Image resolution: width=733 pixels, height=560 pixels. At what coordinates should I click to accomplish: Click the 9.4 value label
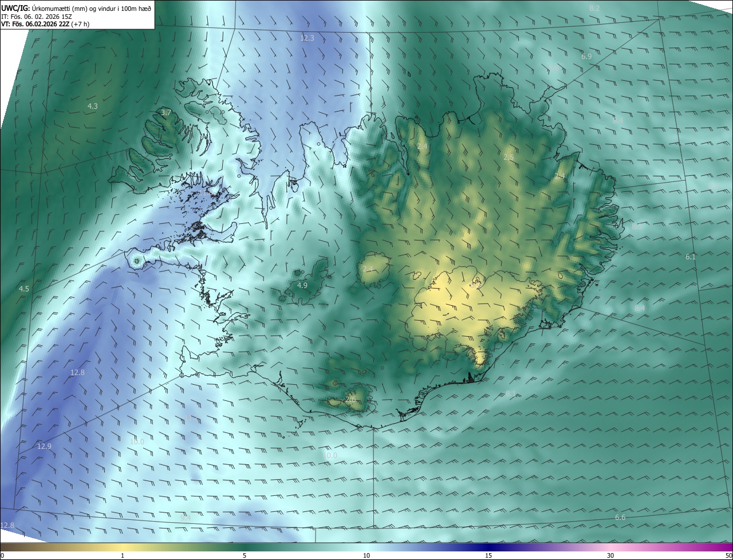pos(186,518)
